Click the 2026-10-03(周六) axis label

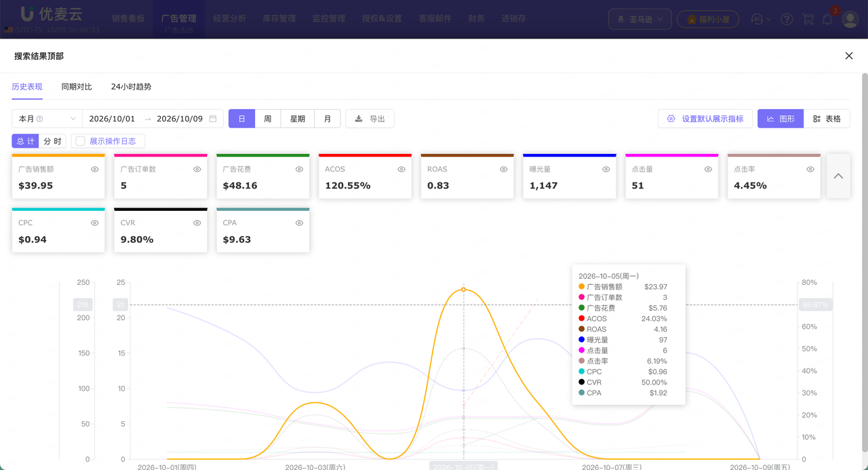(315, 467)
